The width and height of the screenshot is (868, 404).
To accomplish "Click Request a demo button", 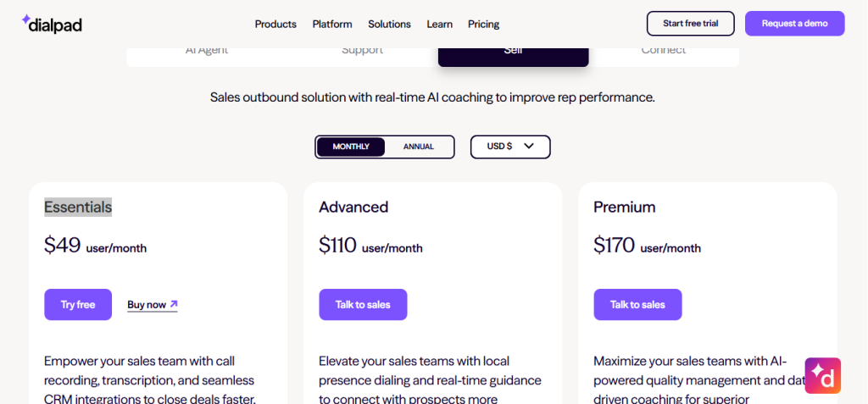I will coord(794,24).
